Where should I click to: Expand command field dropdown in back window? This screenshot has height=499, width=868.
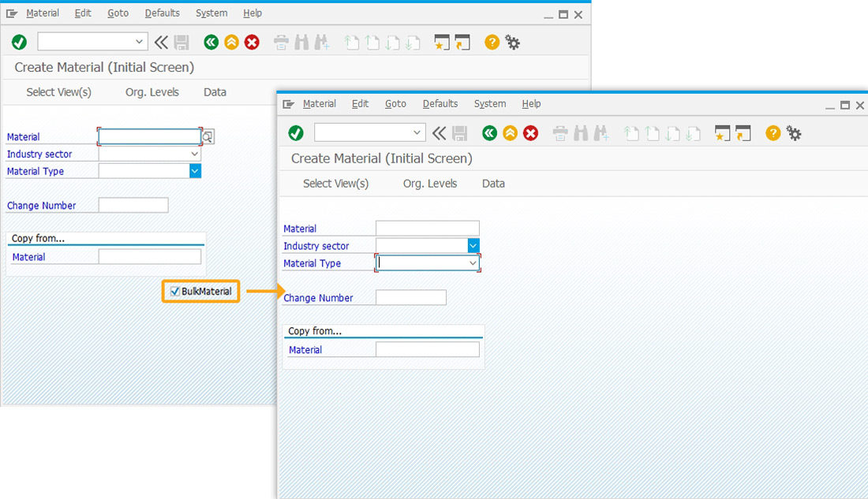click(x=139, y=42)
